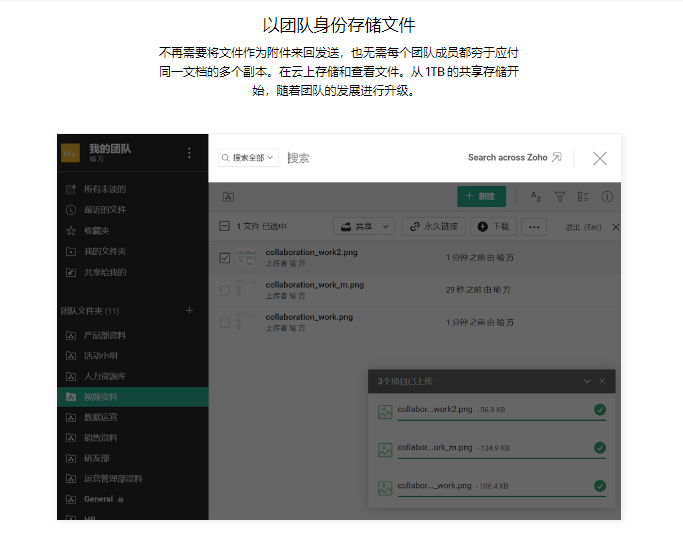Select the highlighted 视频资料 folder
683x543 pixels.
point(132,397)
